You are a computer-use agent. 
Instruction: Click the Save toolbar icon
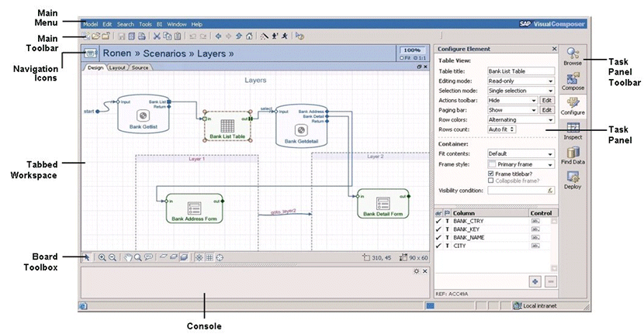tap(122, 36)
